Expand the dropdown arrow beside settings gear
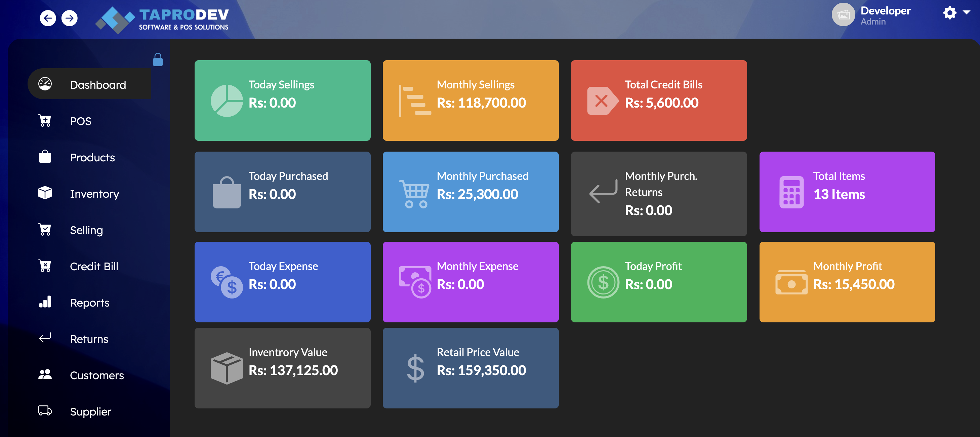Image resolution: width=980 pixels, height=437 pixels. coord(966,12)
